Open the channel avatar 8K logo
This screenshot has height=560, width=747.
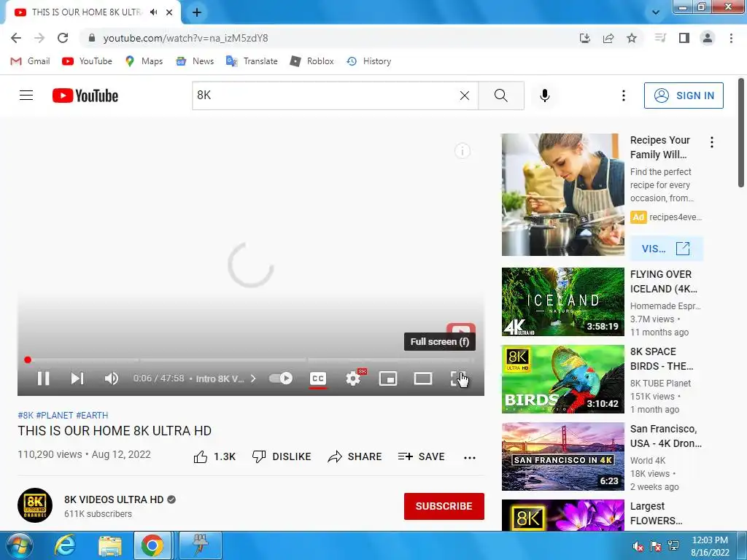click(x=35, y=505)
